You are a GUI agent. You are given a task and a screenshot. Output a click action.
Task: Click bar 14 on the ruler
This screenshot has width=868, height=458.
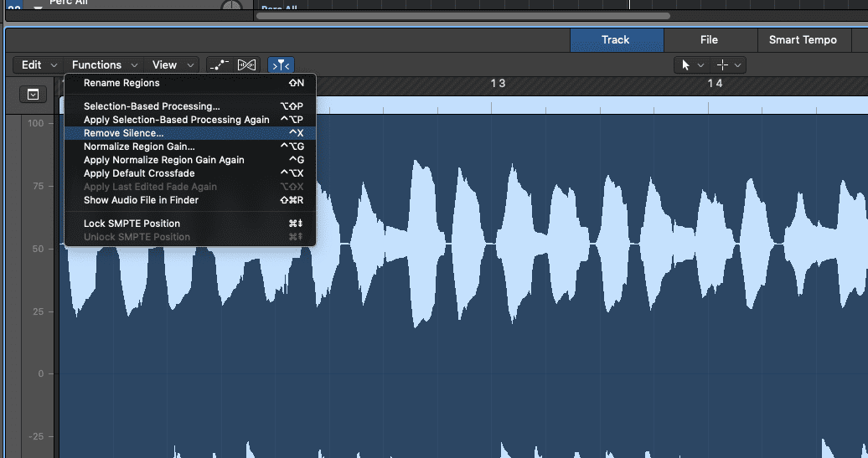714,83
